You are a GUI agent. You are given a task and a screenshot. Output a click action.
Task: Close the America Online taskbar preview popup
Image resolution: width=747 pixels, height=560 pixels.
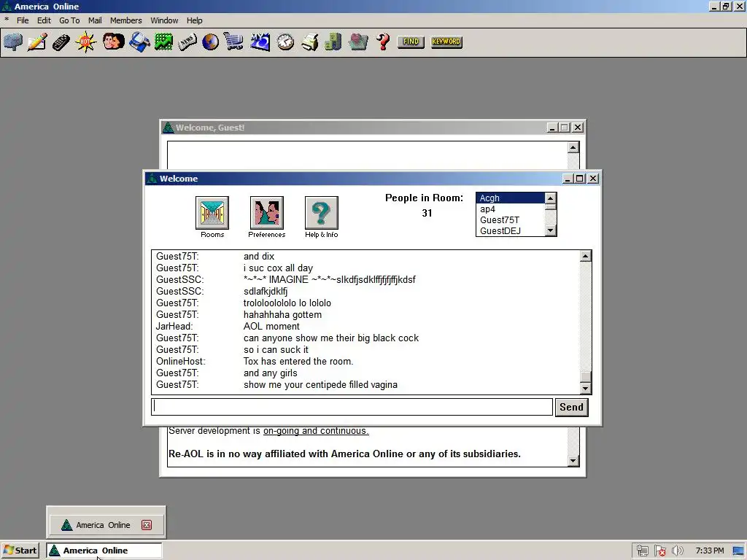tap(147, 525)
